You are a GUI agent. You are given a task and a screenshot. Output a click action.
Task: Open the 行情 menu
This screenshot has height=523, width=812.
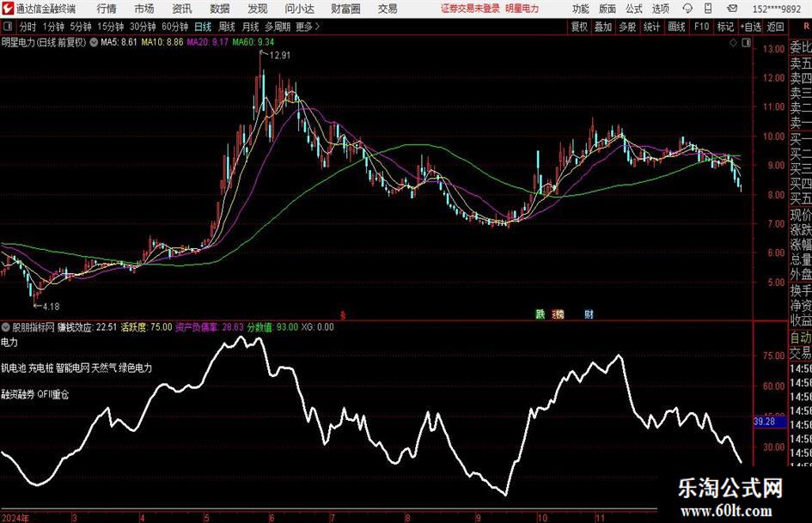point(107,9)
